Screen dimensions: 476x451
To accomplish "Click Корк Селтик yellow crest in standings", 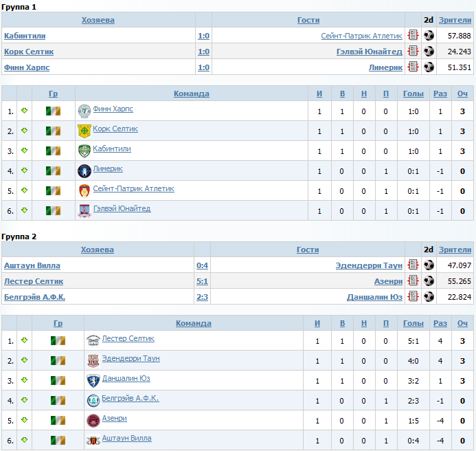I will 84,131.
